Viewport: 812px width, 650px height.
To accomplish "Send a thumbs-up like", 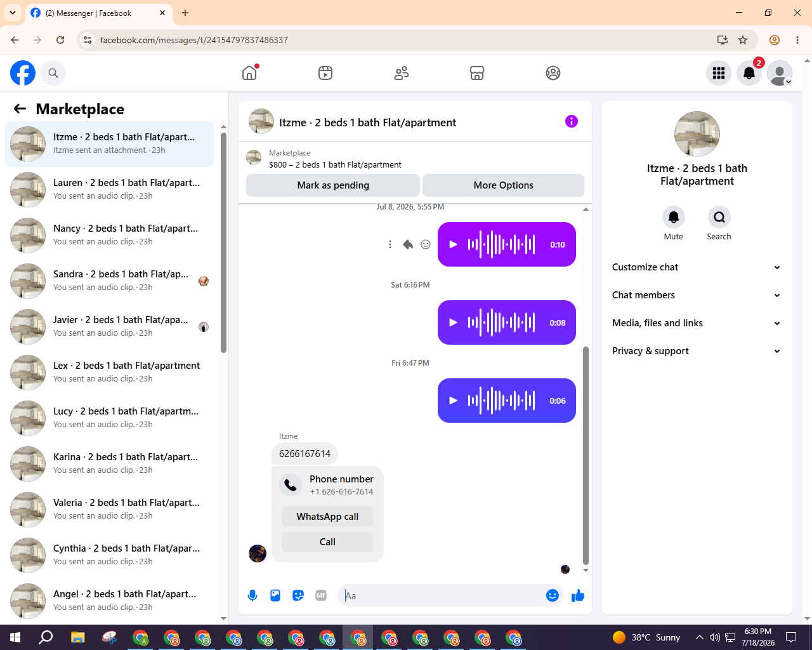I will [x=578, y=595].
